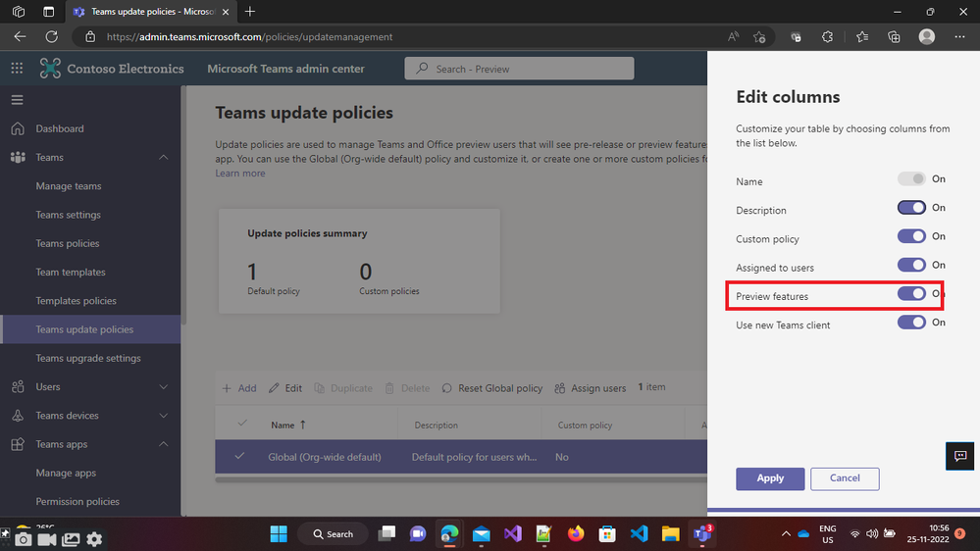Click the Assign users button

coord(590,388)
